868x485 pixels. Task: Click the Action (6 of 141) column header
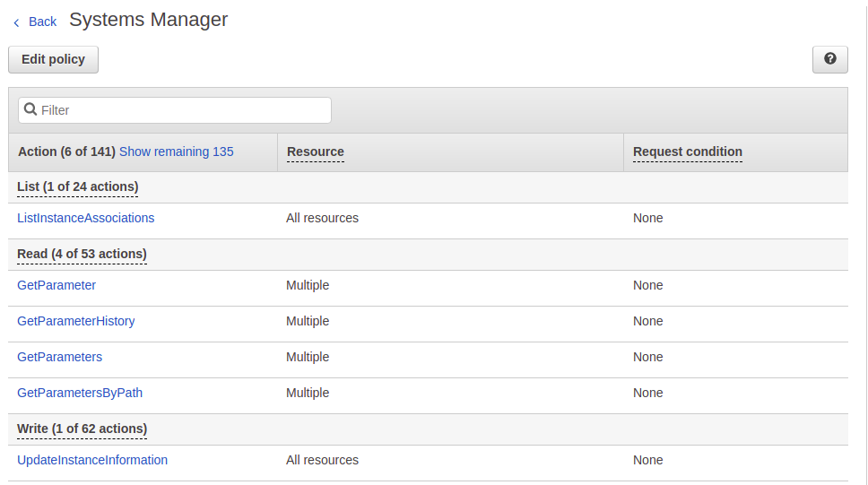click(x=66, y=152)
